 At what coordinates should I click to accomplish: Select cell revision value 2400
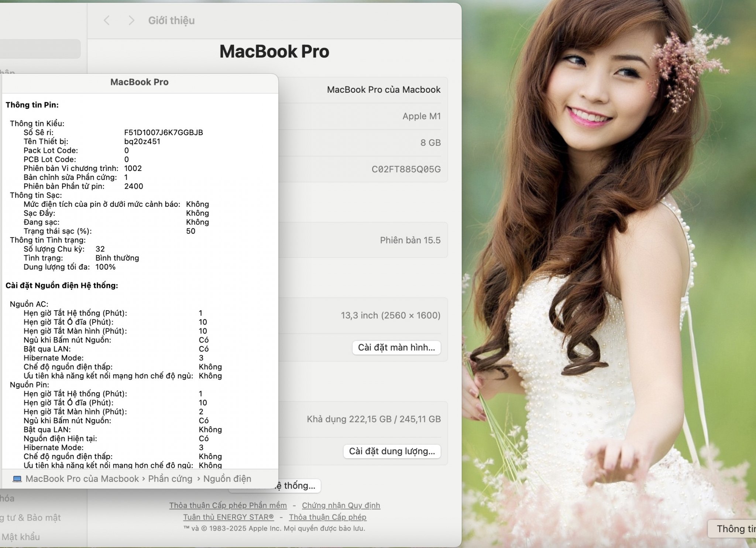point(134,186)
